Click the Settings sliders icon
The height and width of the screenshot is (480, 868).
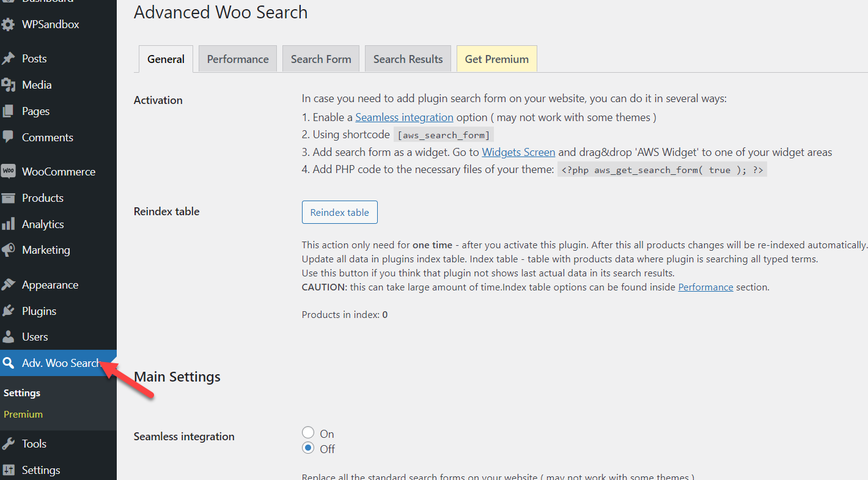coord(8,470)
